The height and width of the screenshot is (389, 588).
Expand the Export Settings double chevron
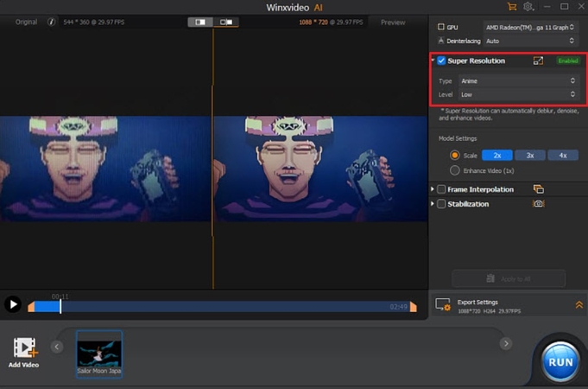[579, 304]
